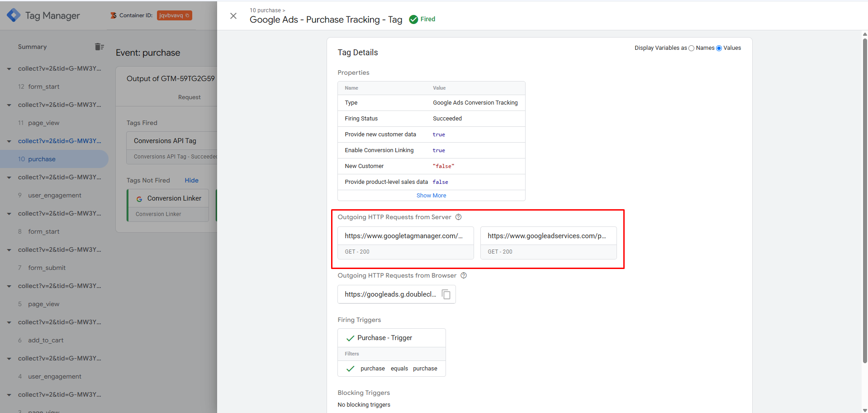868x413 pixels.
Task: Collapse the collect group above purchase event
Action: 9,141
